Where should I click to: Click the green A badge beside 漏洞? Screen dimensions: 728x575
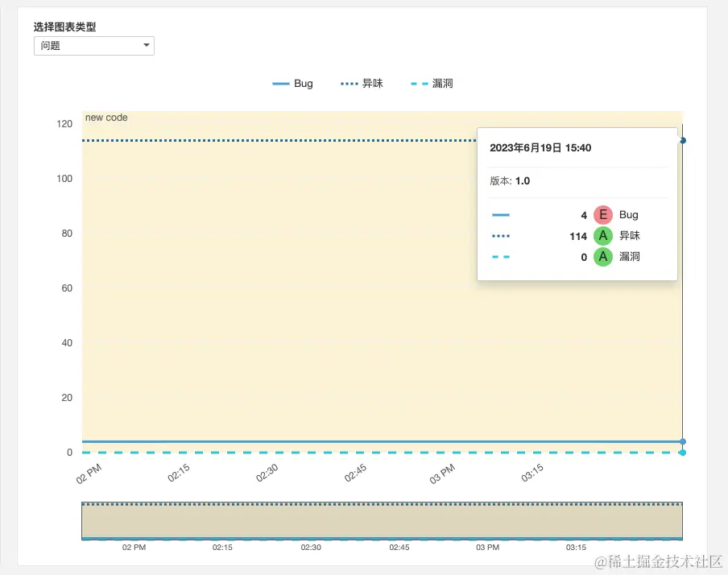tap(602, 257)
